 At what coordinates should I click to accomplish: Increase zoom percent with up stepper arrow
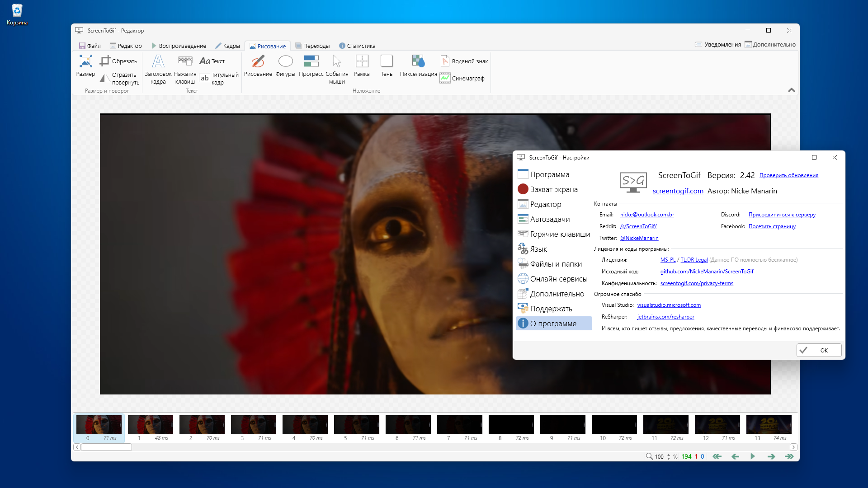click(669, 454)
